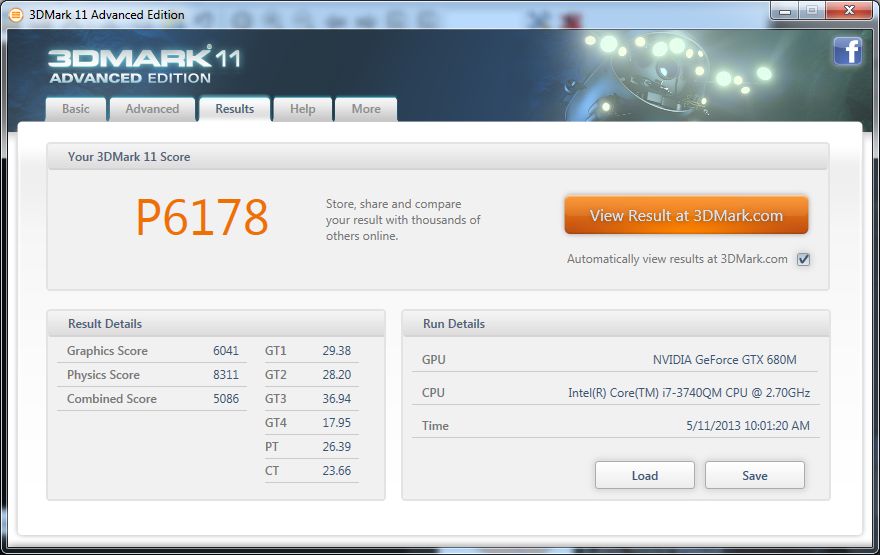Click the Save button
The image size is (880, 555).
point(755,475)
